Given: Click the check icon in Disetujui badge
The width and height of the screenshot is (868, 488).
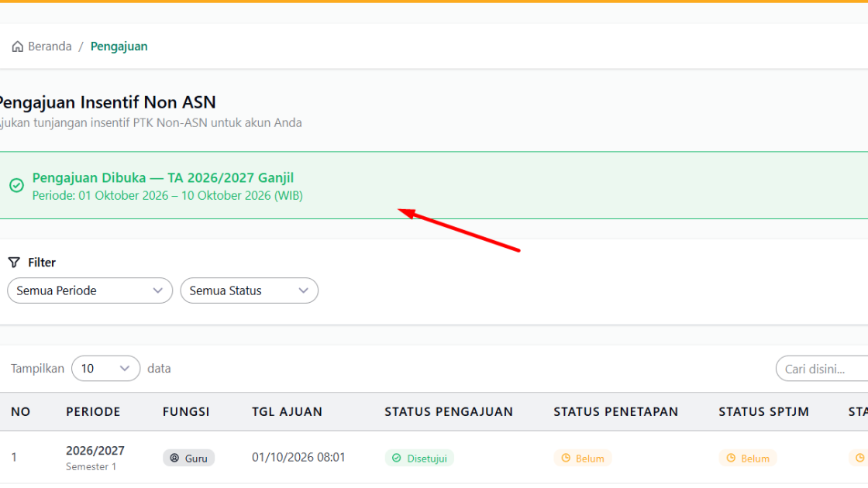Looking at the screenshot, I should (396, 458).
